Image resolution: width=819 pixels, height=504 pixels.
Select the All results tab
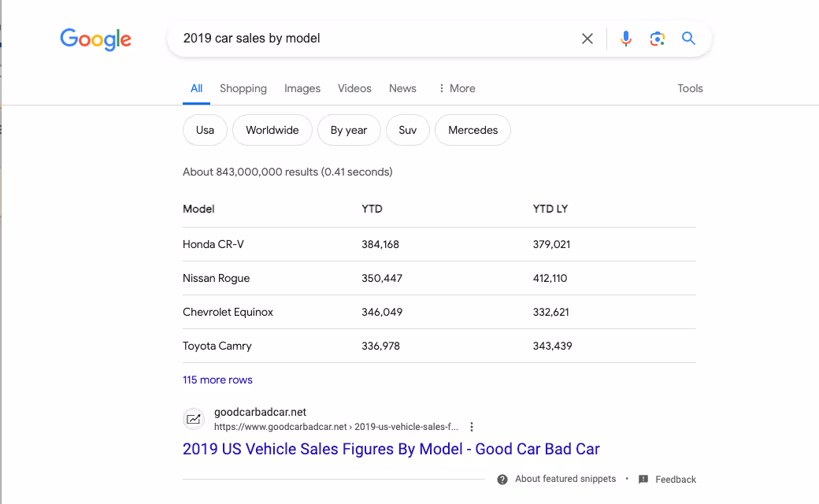[x=196, y=88]
